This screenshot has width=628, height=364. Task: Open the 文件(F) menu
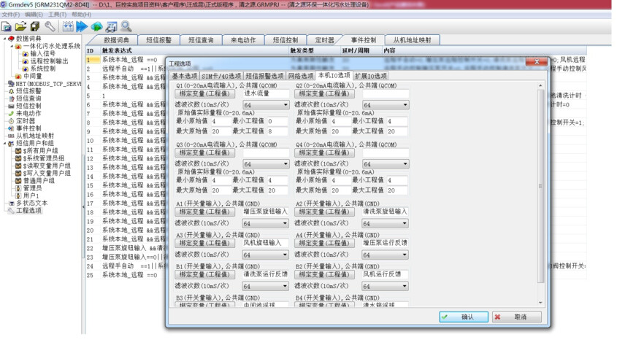coord(11,15)
